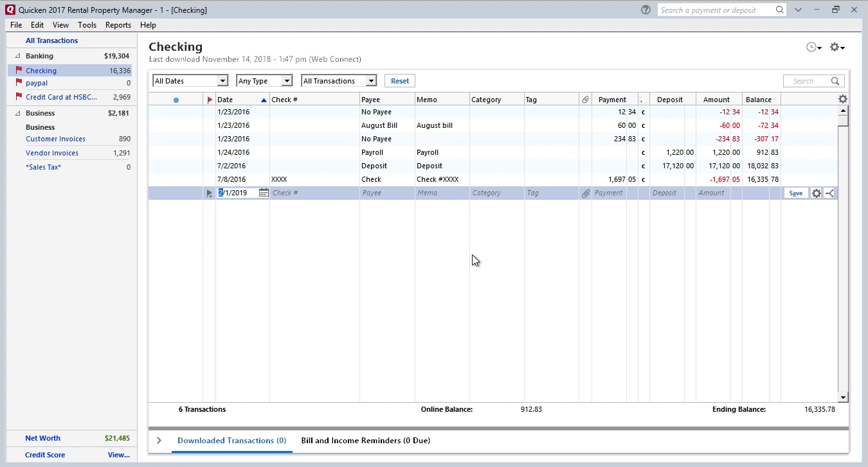Expand the bottom panel chevron
Screen dimensions: 868x467
(159, 441)
